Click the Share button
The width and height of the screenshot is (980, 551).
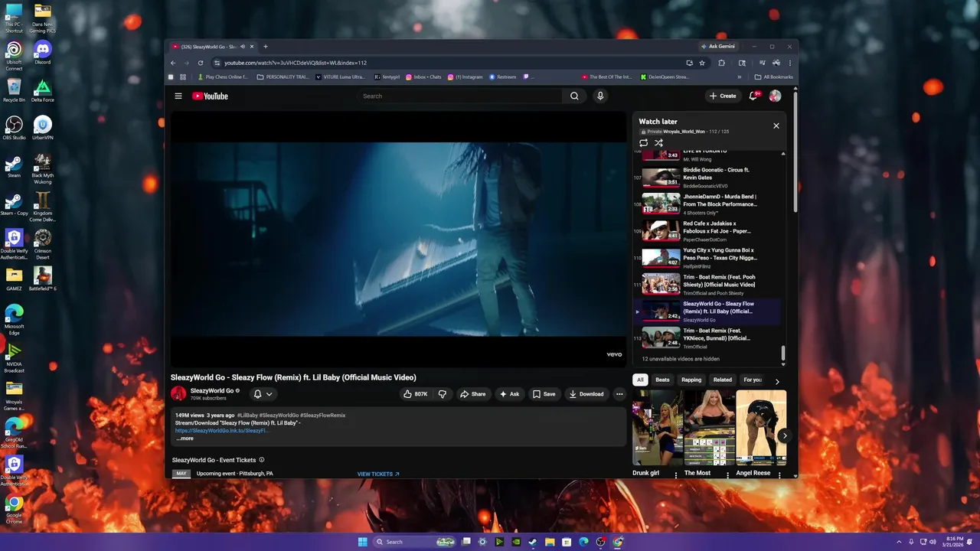(x=472, y=394)
